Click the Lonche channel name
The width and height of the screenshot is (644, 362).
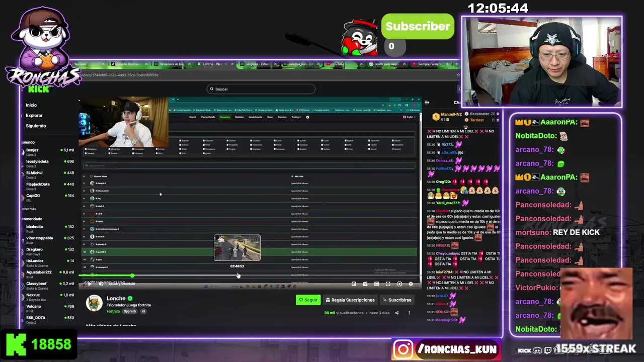[x=116, y=298]
